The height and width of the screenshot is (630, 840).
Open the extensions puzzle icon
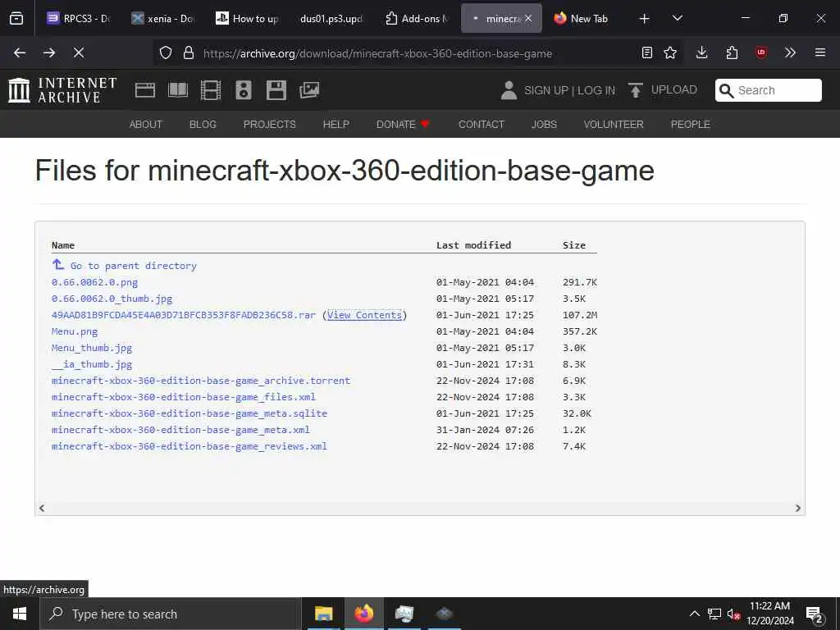pyautogui.click(x=732, y=52)
